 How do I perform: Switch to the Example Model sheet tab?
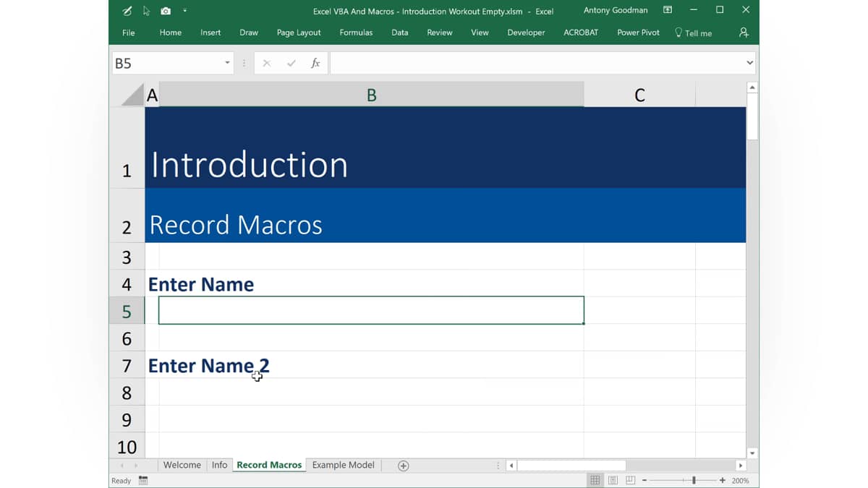(x=344, y=465)
